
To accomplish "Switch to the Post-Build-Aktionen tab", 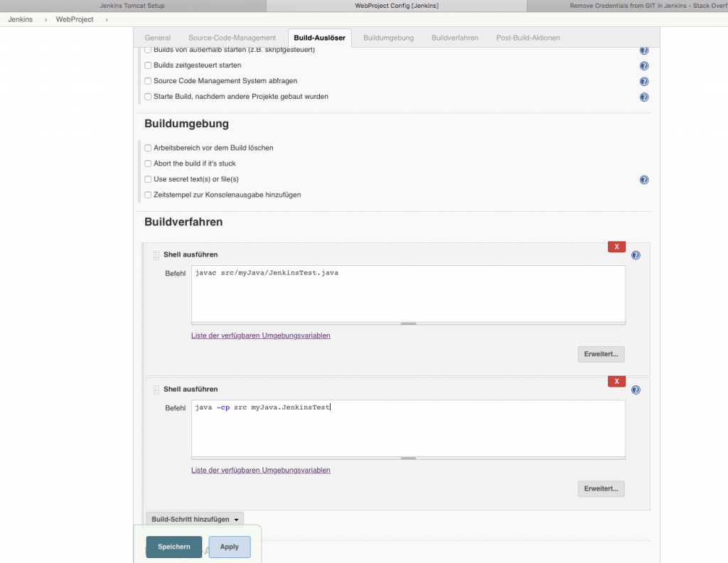I will click(x=528, y=38).
